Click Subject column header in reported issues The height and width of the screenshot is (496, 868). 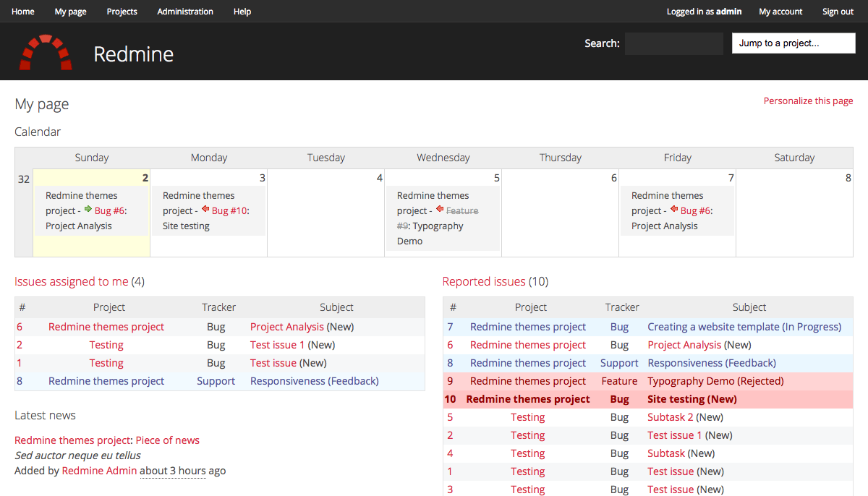click(749, 307)
